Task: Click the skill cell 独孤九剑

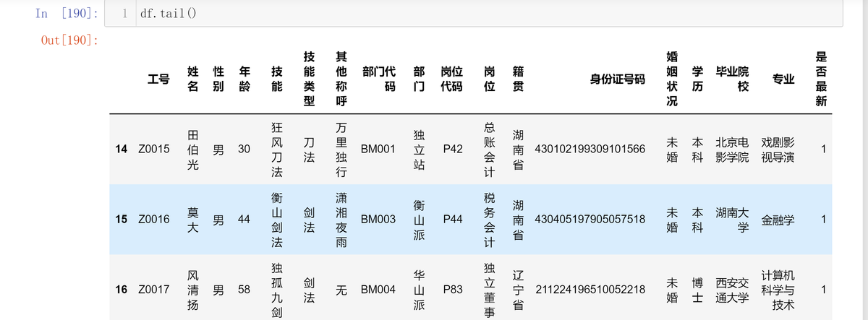Action: pos(277,290)
